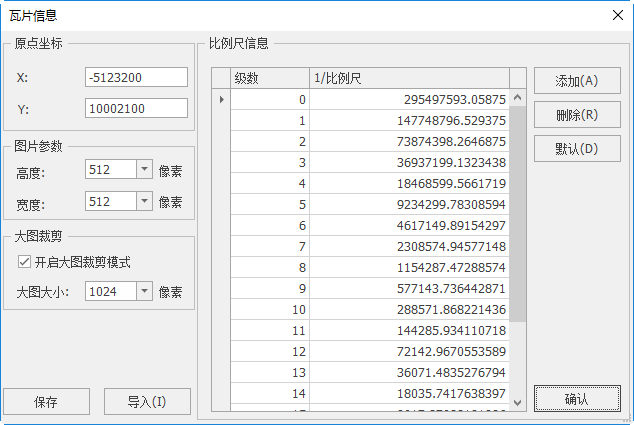Click scrollbar up arrow in scale table
Screen dimensions: 634x425
coord(517,98)
